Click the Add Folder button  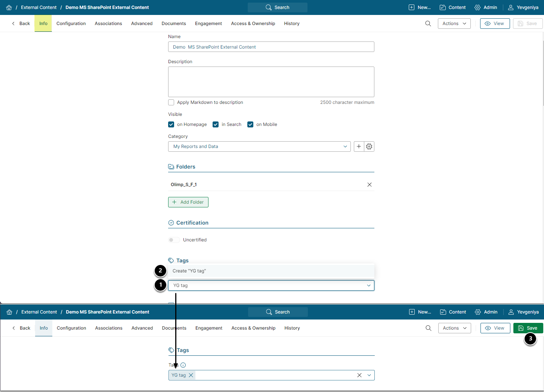coord(188,202)
